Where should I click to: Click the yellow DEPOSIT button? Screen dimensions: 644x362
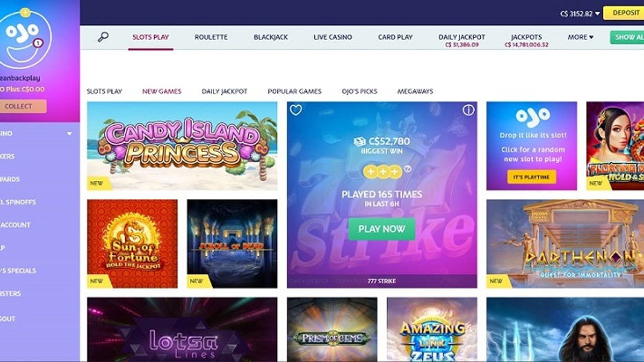coord(624,13)
